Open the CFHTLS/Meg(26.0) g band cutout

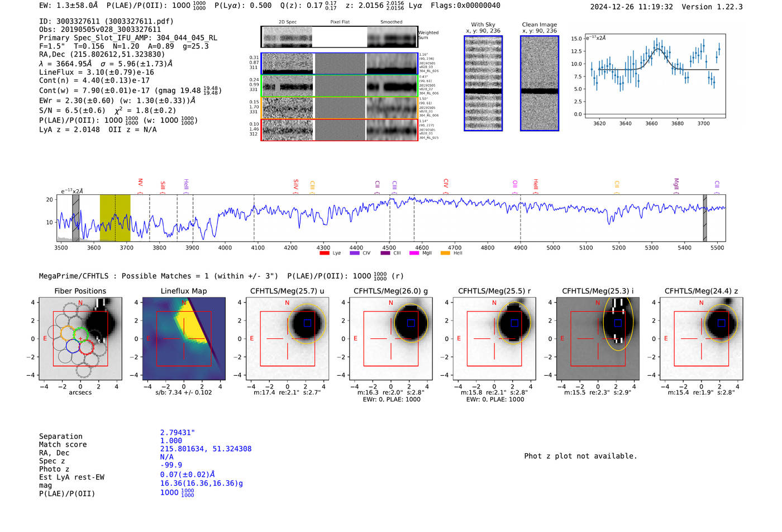coord(391,339)
